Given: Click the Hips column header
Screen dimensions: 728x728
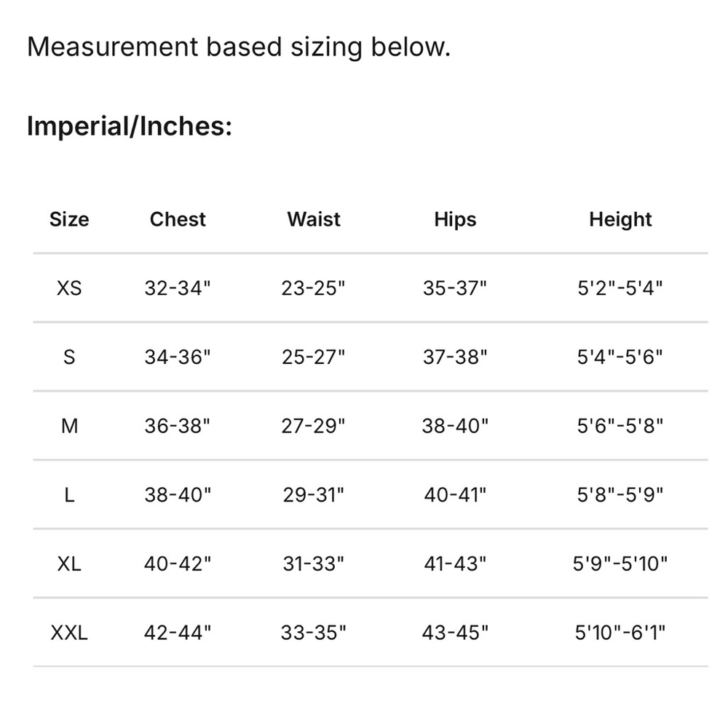Looking at the screenshot, I should (x=455, y=220).
